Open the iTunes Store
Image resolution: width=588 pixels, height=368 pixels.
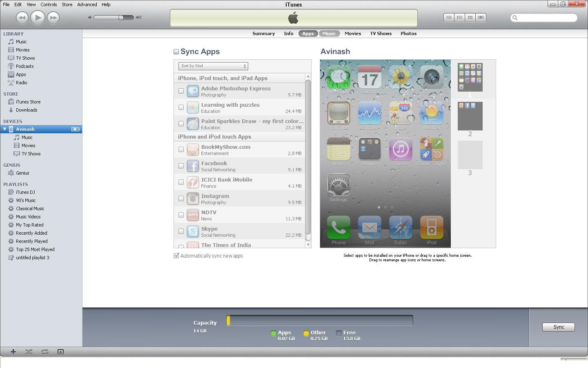(28, 102)
